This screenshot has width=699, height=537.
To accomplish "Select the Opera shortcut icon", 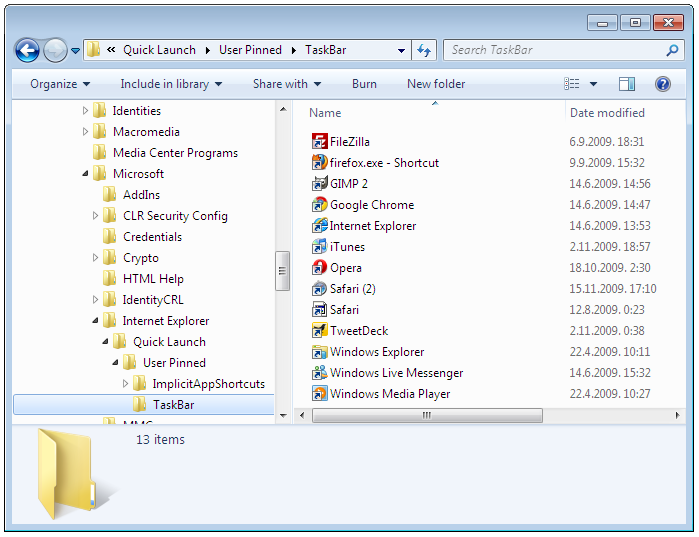I will click(x=319, y=267).
